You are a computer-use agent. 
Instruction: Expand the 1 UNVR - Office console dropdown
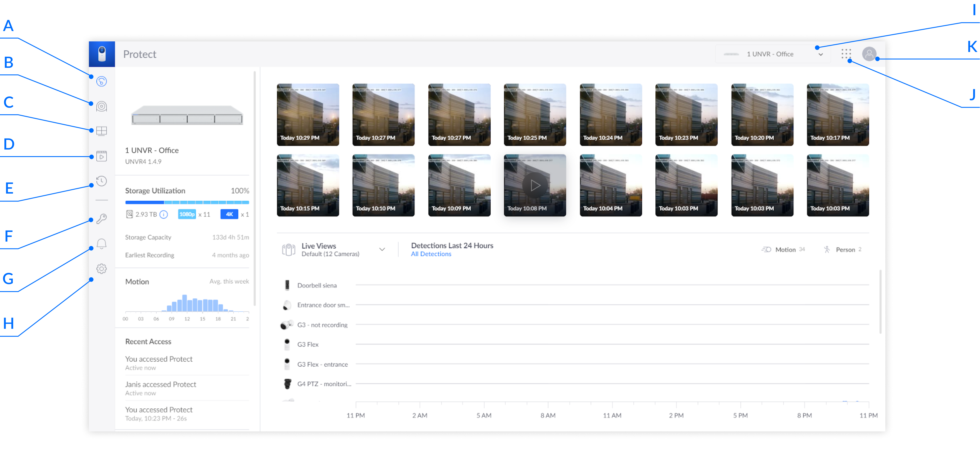click(x=773, y=54)
